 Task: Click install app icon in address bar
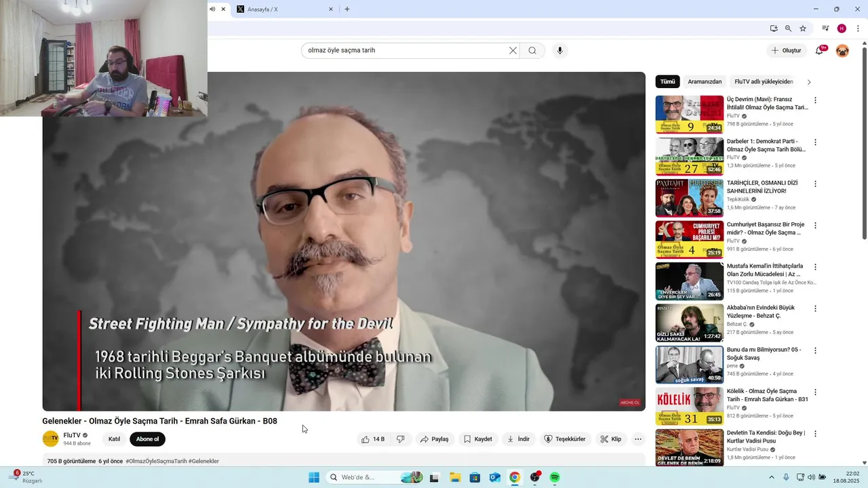(774, 28)
